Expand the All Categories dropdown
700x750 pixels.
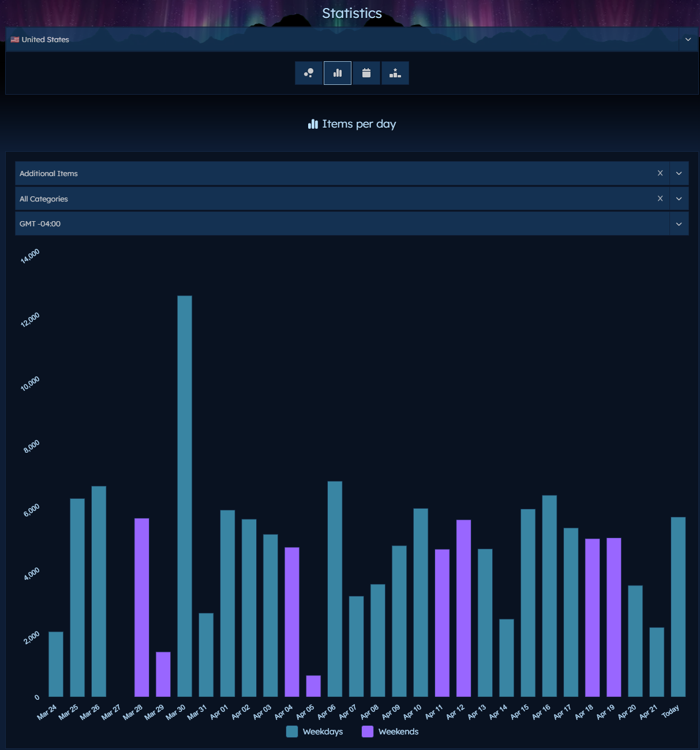coord(679,198)
